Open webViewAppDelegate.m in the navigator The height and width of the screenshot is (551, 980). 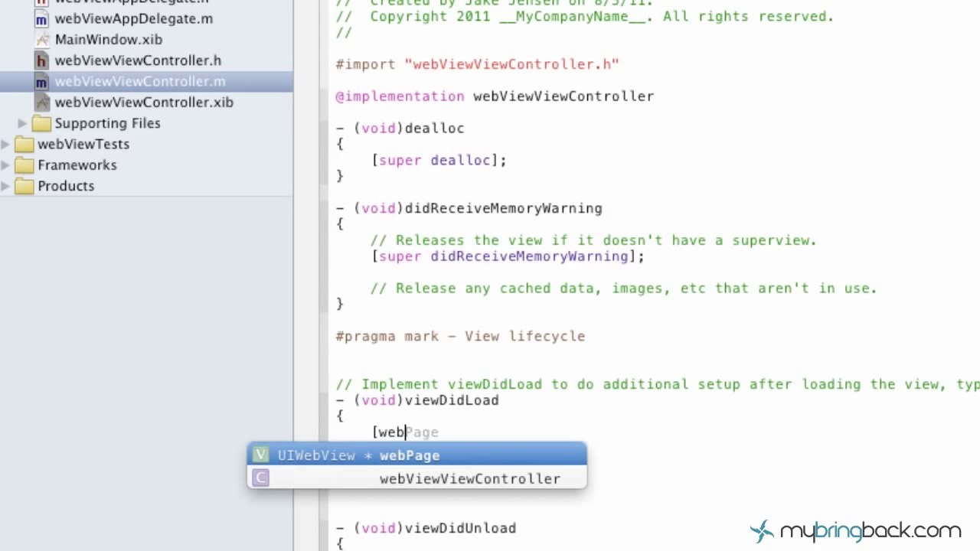point(134,18)
